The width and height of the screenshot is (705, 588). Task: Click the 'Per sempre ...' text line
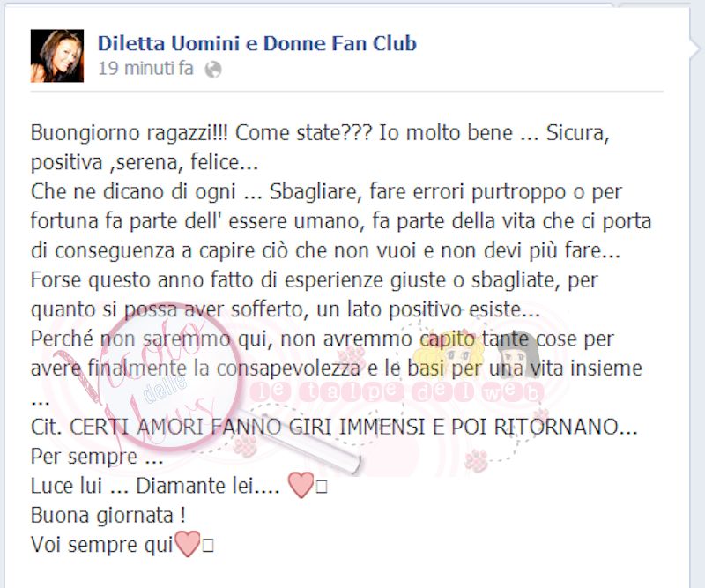pos(97,457)
